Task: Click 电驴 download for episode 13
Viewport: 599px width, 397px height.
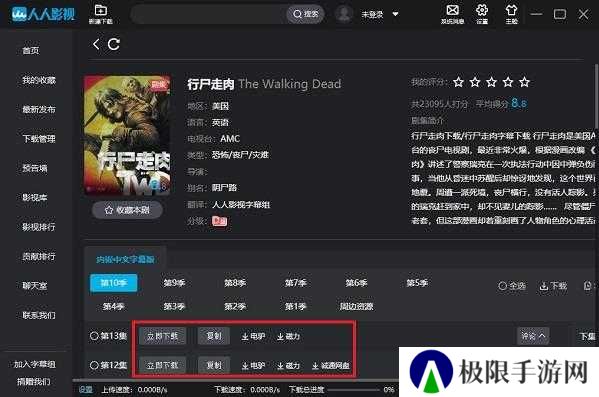Action: (x=253, y=336)
